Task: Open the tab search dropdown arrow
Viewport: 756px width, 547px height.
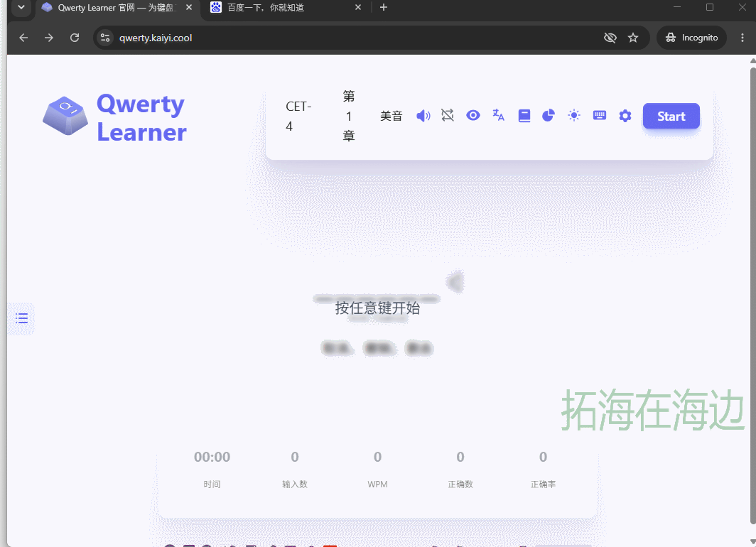Action: [21, 7]
